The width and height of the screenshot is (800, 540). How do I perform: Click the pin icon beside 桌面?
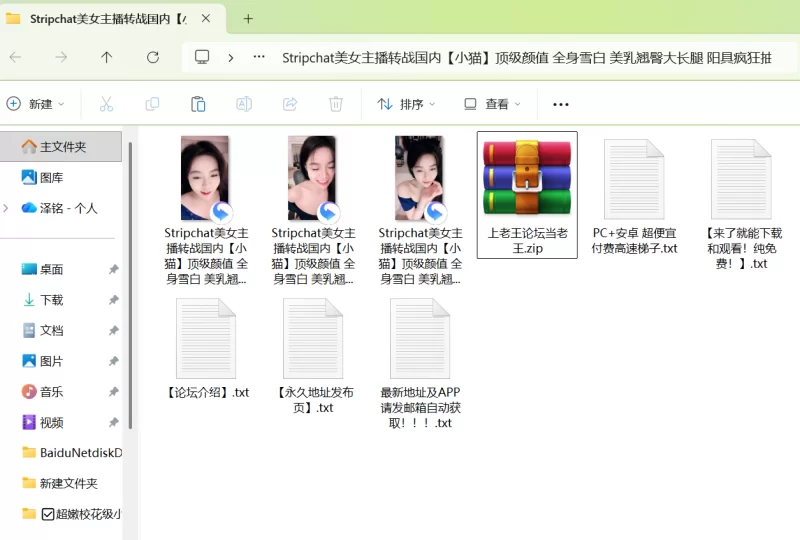[x=113, y=269]
